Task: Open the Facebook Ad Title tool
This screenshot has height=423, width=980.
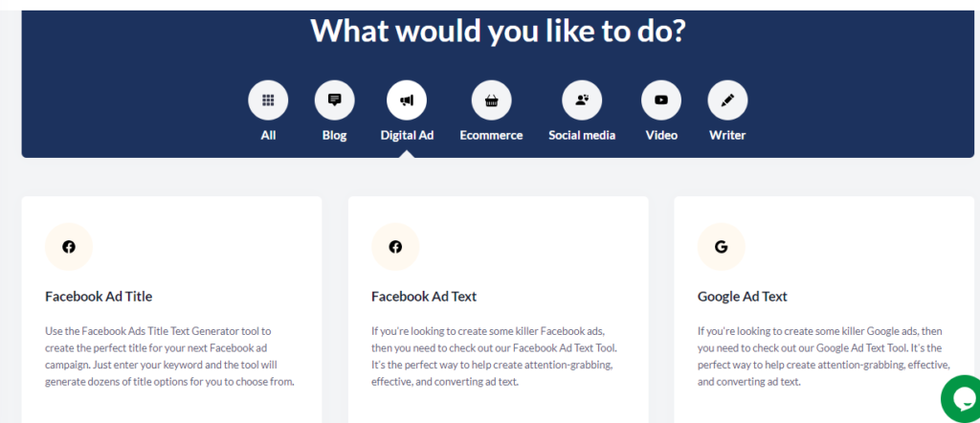Action: coord(99,296)
